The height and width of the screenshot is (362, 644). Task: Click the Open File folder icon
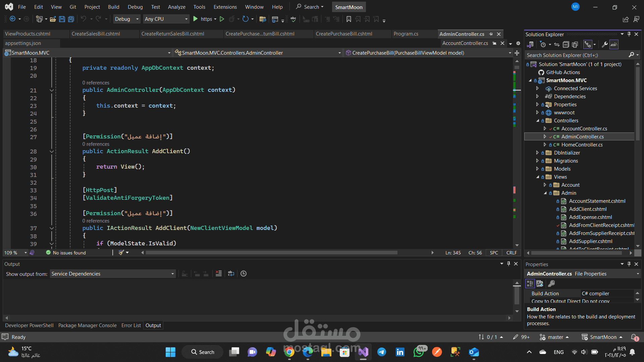53,19
